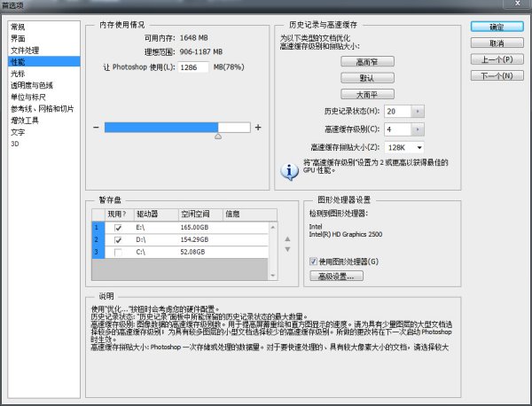Open the 高速缓存拼贴大小 128K dropdown
Viewport: 532px width, 406px height.
(x=404, y=147)
